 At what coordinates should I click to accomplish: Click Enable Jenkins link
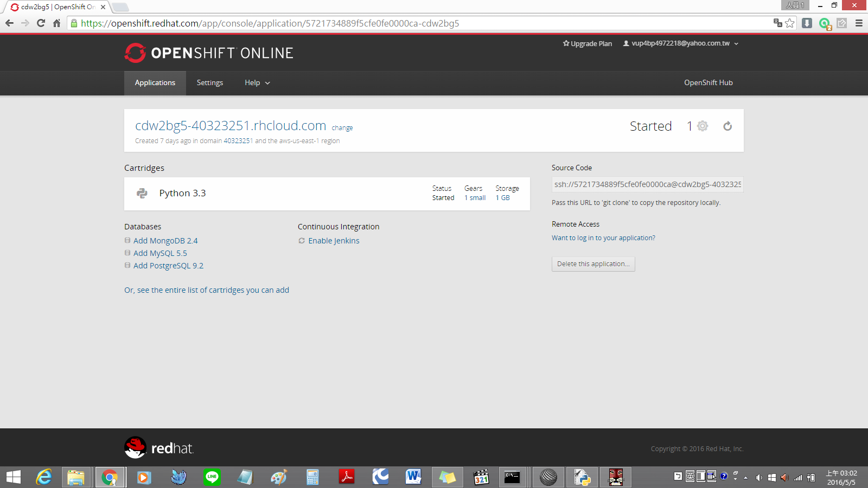click(x=334, y=241)
